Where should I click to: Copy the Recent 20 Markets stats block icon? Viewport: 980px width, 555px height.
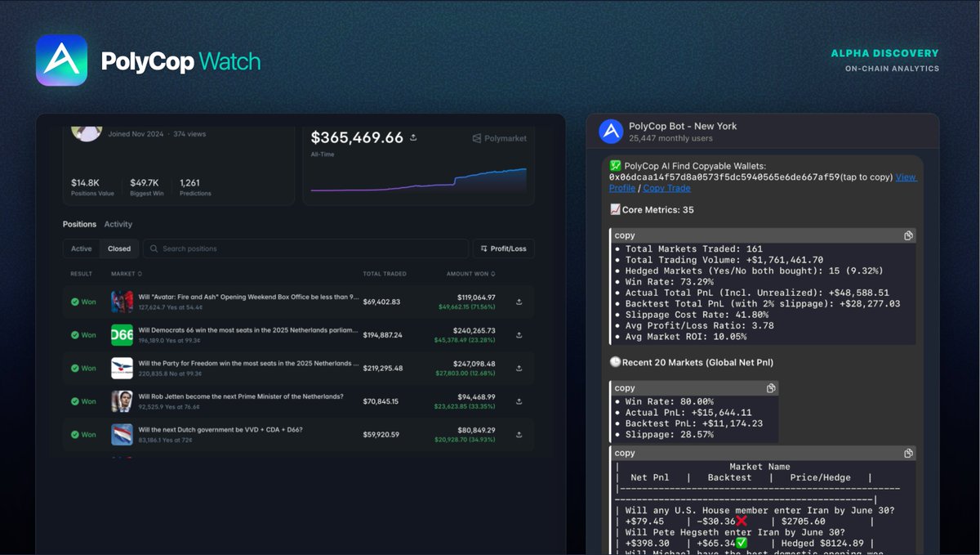click(x=771, y=388)
